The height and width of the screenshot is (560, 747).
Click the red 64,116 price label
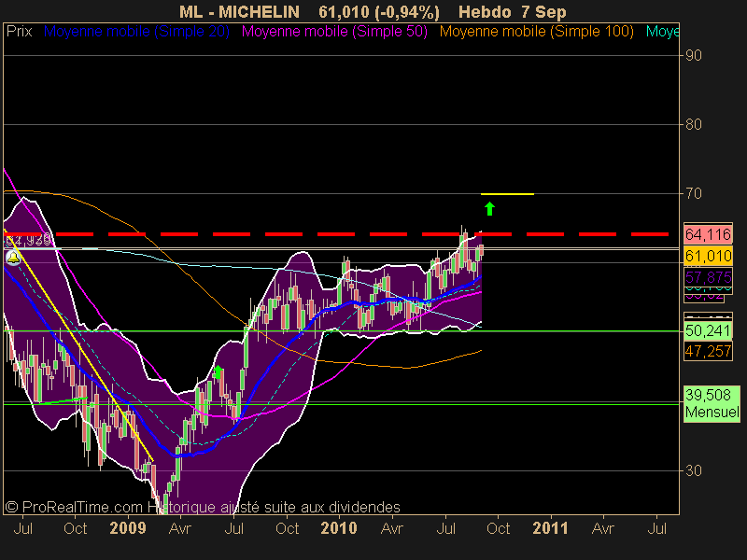click(x=708, y=234)
